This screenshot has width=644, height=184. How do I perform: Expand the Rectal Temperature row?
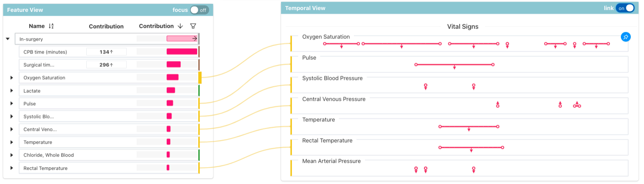coord(12,168)
